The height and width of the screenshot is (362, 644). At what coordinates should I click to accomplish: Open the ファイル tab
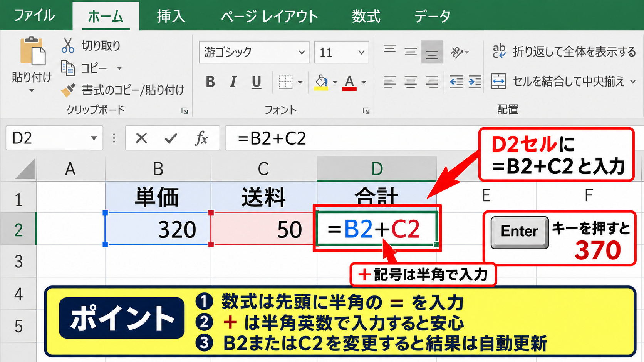[x=34, y=16]
